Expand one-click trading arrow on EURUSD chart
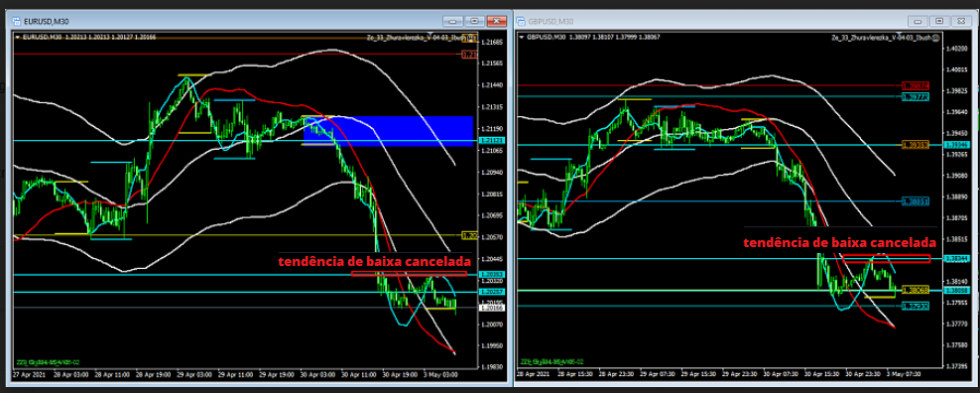Viewport: 980px width, 393px height. 18,38
